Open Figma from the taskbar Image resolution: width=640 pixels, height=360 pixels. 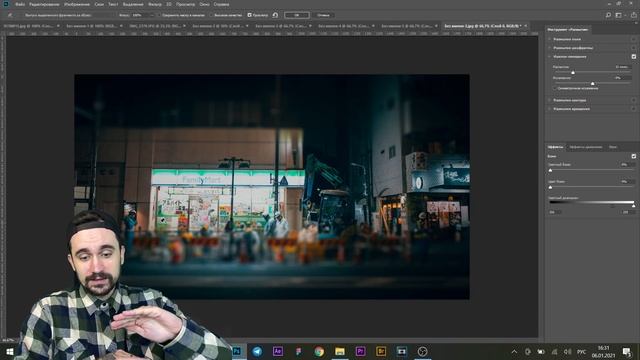click(298, 351)
